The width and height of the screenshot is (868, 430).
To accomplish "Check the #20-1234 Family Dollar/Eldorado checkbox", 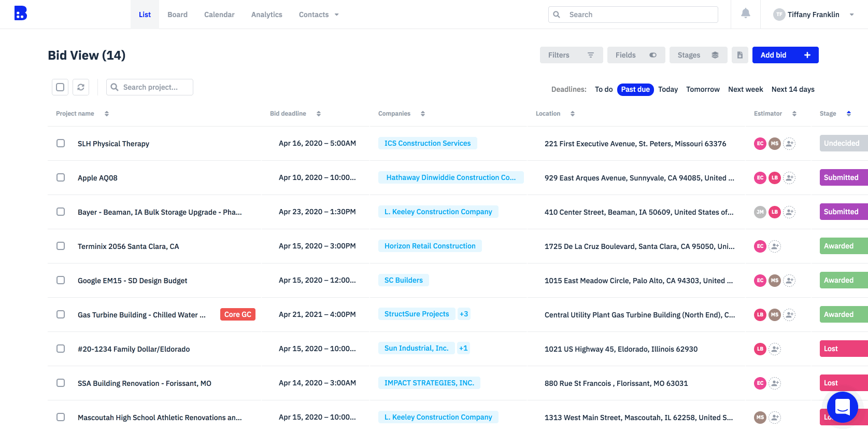I will pos(61,349).
